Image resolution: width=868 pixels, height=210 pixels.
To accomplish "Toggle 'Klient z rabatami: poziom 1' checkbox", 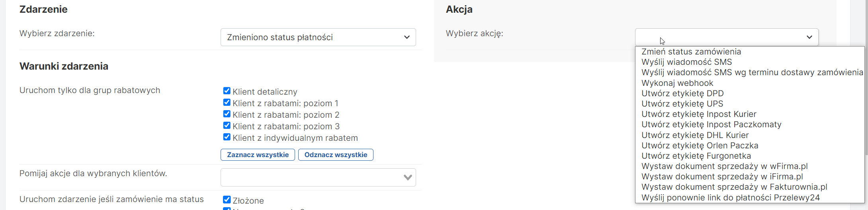I will tap(227, 103).
